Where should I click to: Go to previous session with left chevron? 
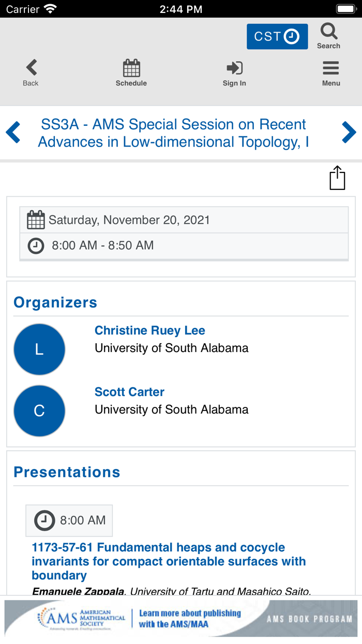click(x=13, y=133)
